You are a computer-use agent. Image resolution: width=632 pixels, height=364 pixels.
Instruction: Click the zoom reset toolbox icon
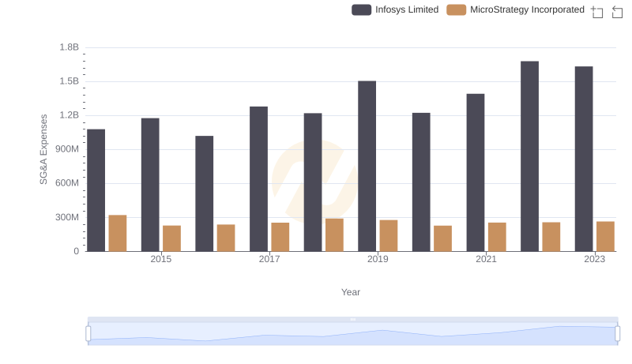[617, 12]
